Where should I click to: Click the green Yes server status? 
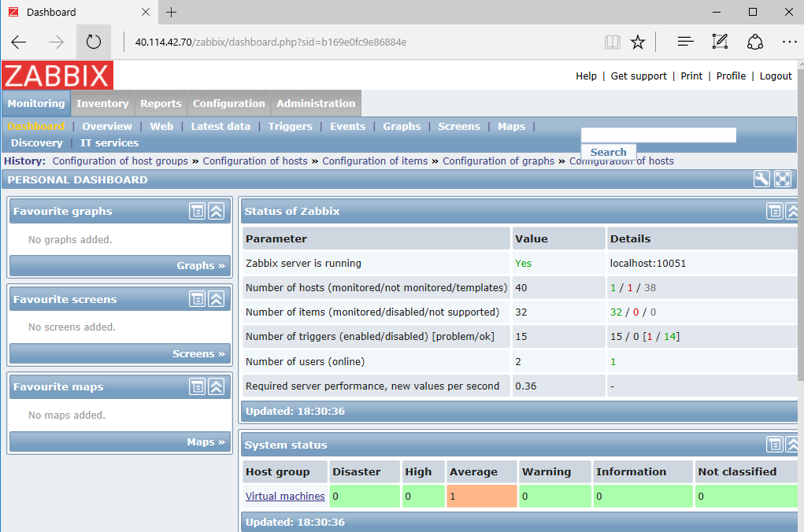point(523,264)
